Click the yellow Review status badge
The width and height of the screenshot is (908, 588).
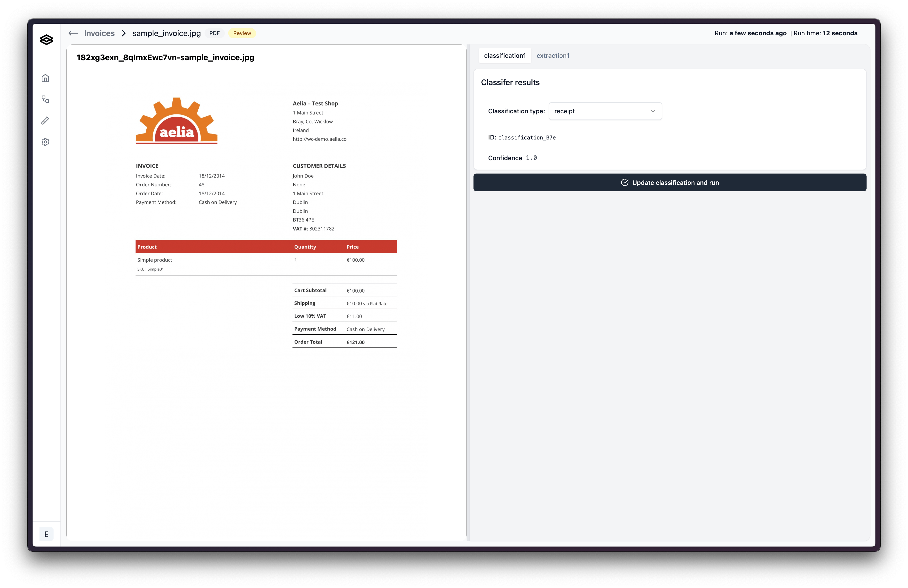pos(242,33)
